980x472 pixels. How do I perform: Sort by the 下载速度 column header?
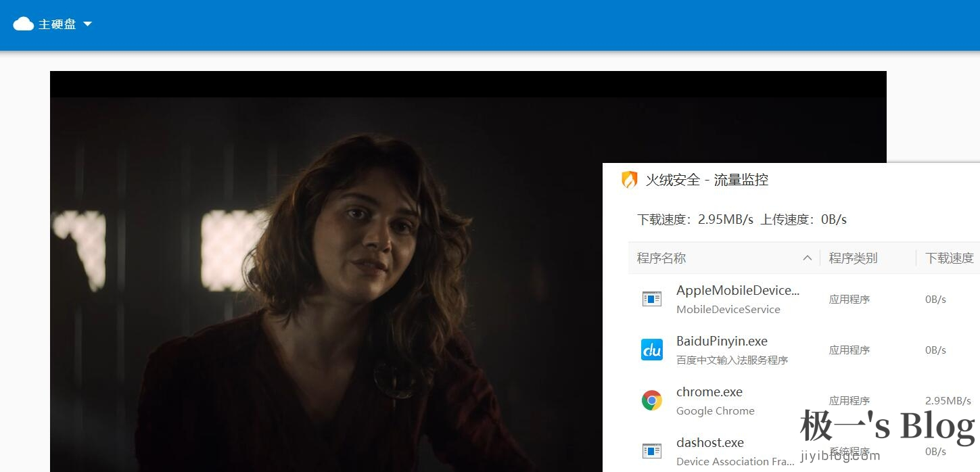coord(949,258)
